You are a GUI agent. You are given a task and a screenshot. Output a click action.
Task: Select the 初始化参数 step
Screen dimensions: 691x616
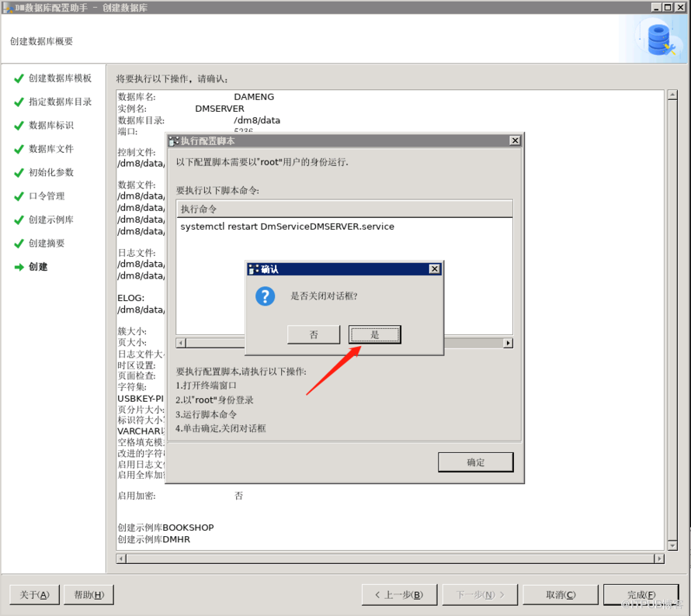[x=51, y=172]
